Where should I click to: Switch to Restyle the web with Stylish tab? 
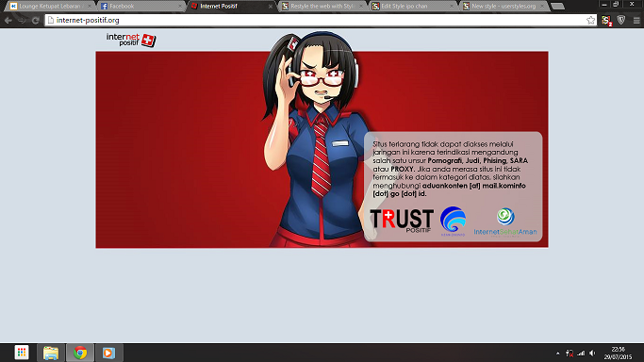(323, 7)
